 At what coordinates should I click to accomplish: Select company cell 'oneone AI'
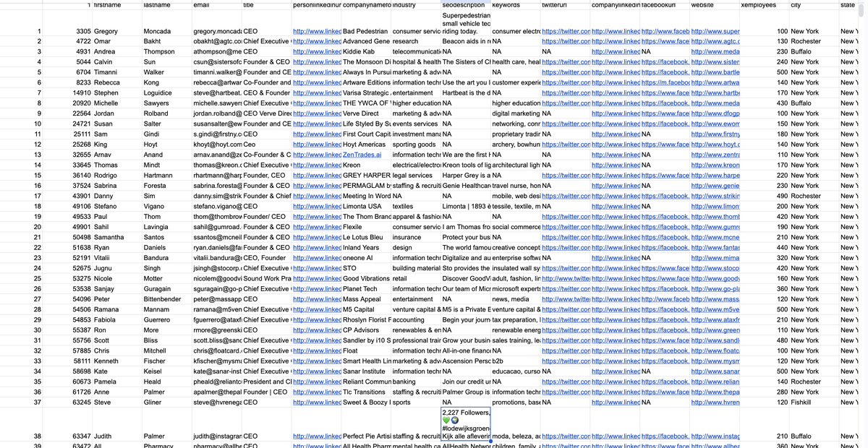366,258
